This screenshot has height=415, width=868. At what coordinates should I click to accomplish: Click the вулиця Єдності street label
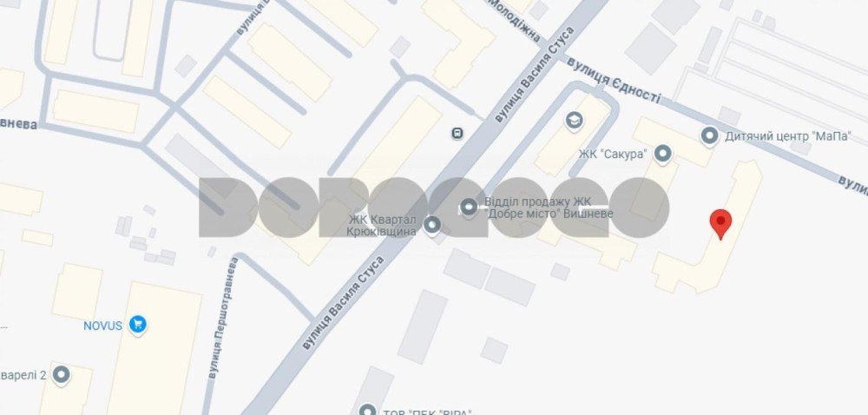pyautogui.click(x=614, y=81)
